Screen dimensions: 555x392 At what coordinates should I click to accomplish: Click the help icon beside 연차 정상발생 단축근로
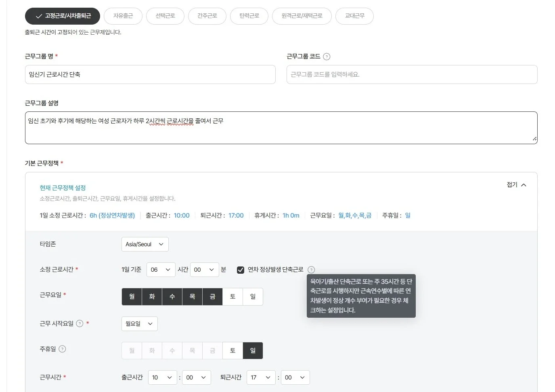311,269
